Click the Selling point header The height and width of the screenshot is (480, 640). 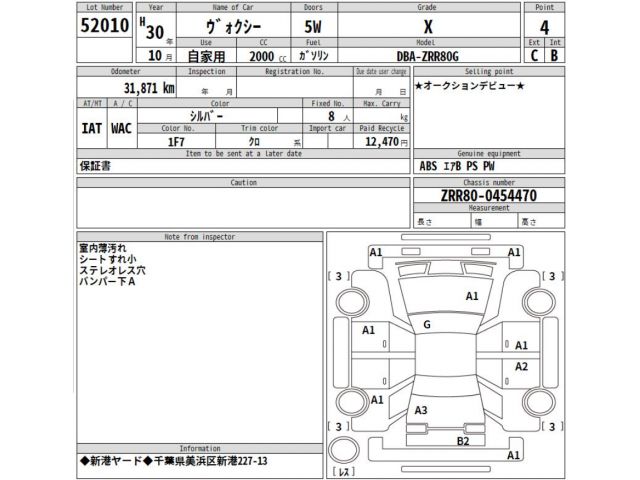tap(489, 71)
